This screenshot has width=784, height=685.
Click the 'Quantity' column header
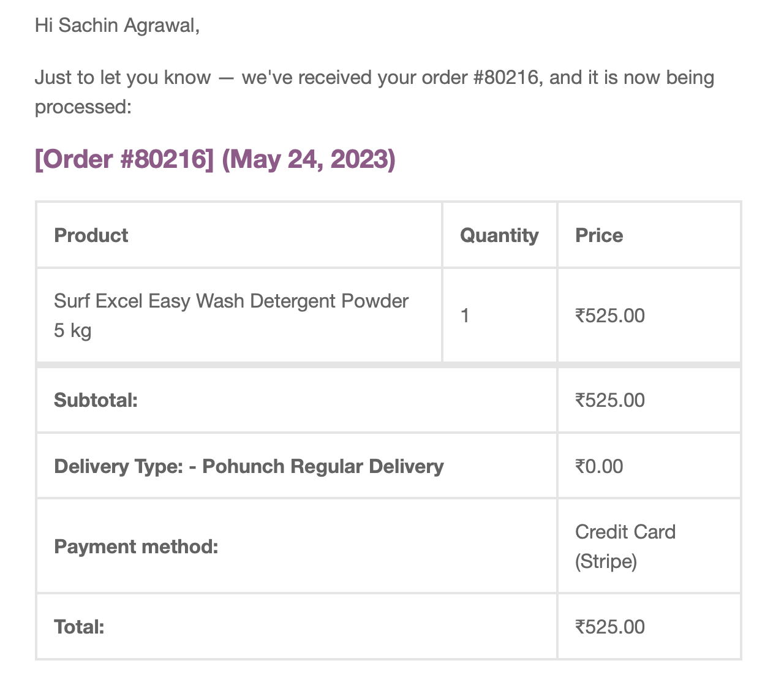tap(499, 235)
